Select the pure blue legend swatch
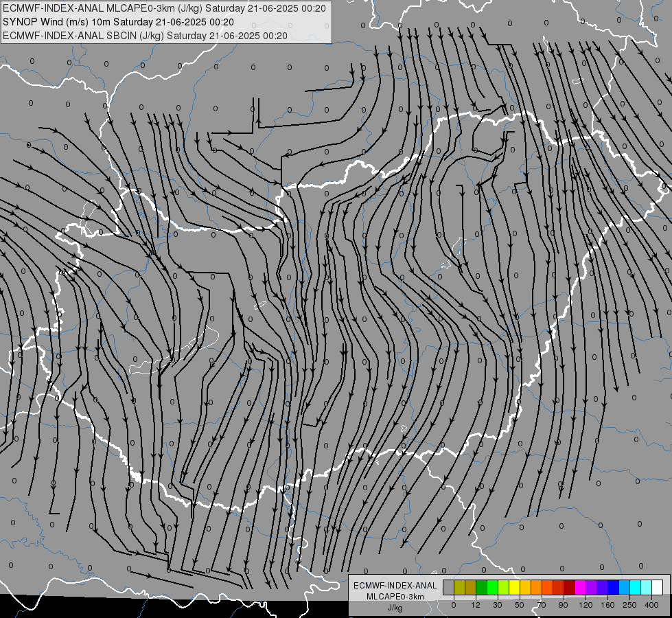 [614, 587]
